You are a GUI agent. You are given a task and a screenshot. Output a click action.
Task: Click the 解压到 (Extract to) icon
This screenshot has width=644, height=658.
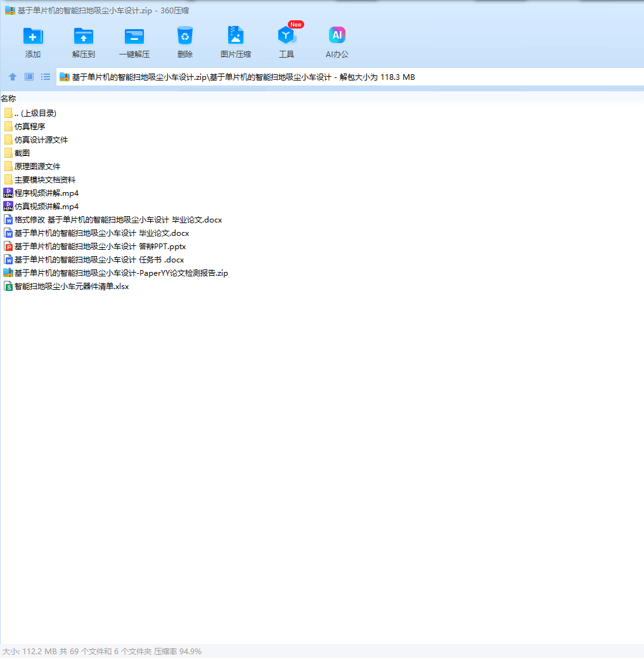click(84, 36)
